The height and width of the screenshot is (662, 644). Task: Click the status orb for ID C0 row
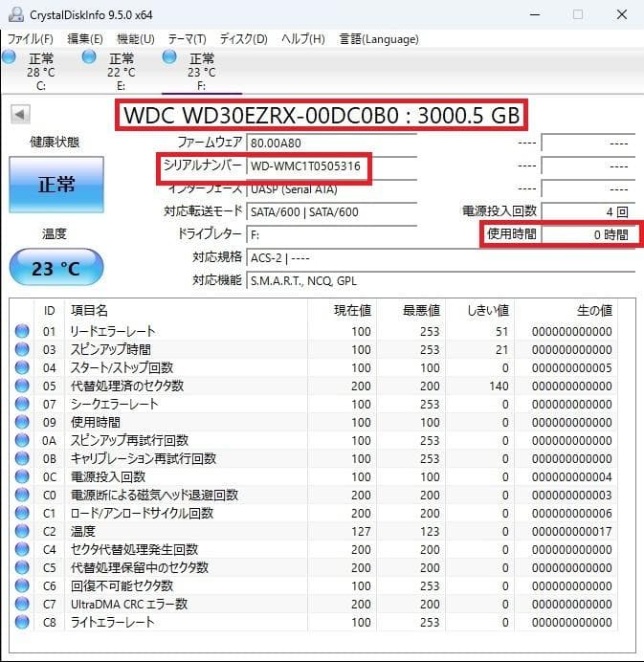(22, 495)
